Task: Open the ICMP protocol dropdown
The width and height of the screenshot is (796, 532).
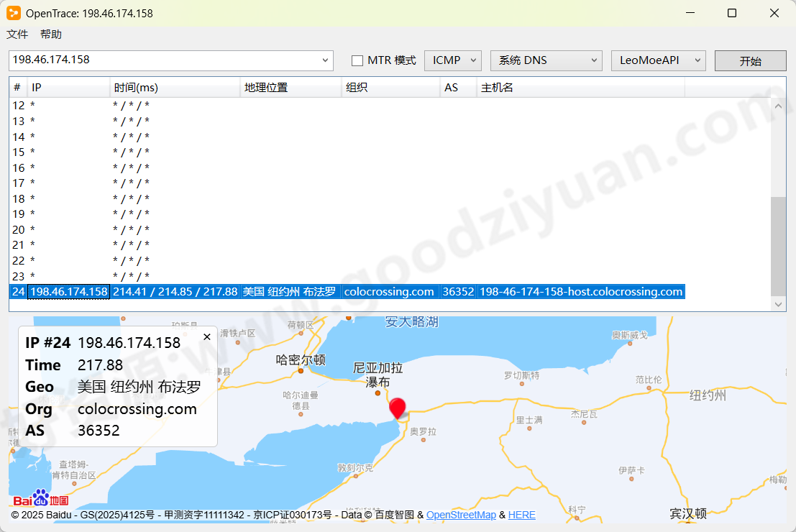Action: coord(452,60)
